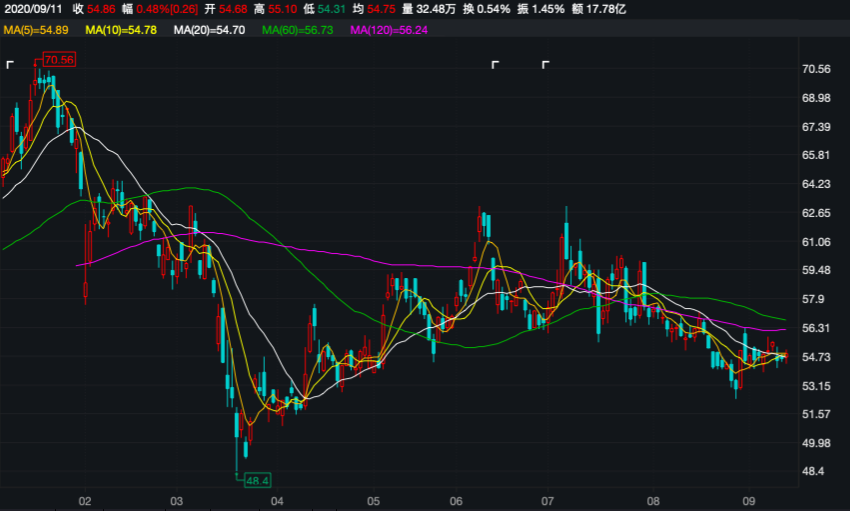The height and width of the screenshot is (511, 850).
Task: Click 53.15 on the price axis
Action: [x=816, y=386]
